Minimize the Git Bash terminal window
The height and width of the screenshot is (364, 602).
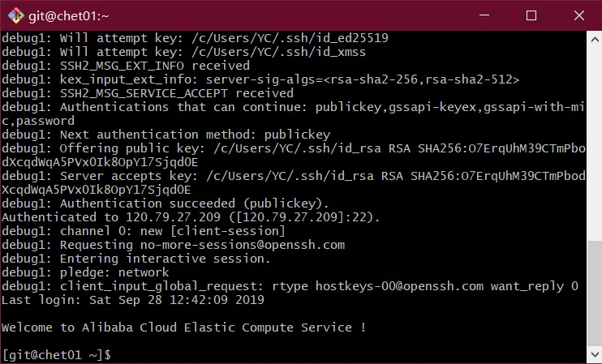coord(484,15)
